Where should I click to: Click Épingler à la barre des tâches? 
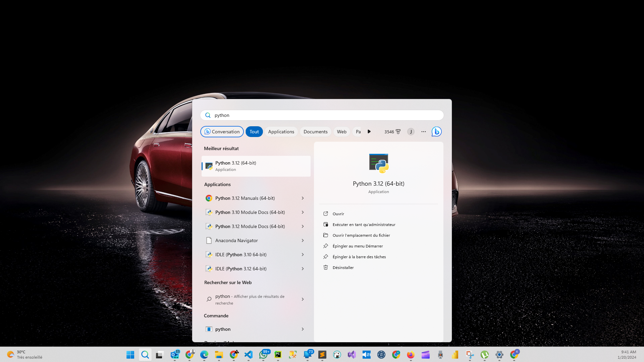359,257
